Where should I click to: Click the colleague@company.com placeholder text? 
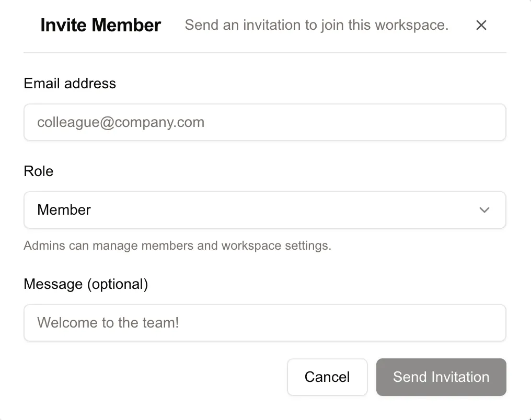point(121,122)
